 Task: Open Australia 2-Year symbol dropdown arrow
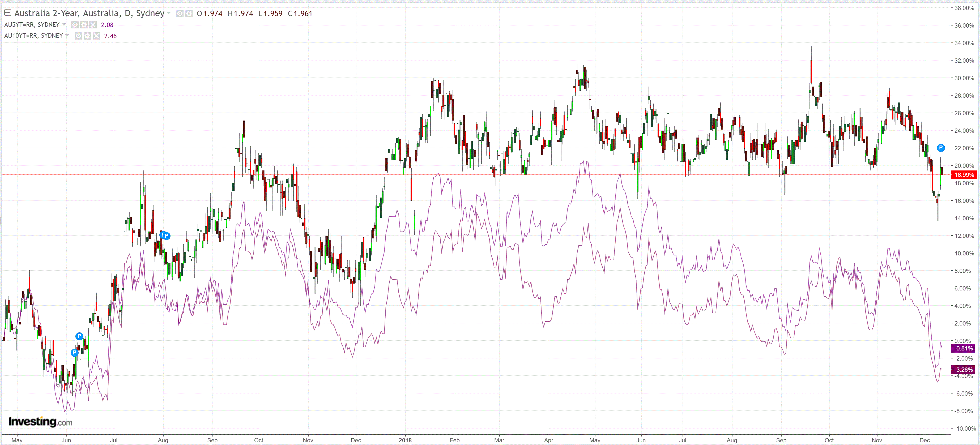[169, 13]
